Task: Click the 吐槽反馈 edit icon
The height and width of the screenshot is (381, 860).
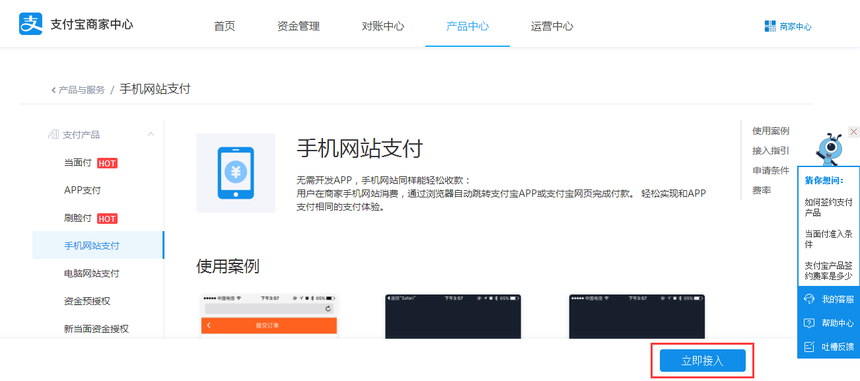Action: click(x=809, y=346)
